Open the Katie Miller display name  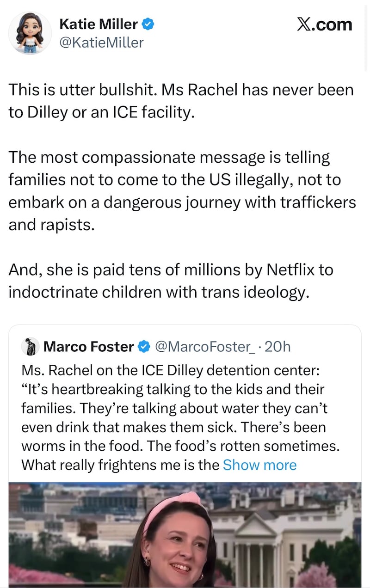[x=99, y=24]
